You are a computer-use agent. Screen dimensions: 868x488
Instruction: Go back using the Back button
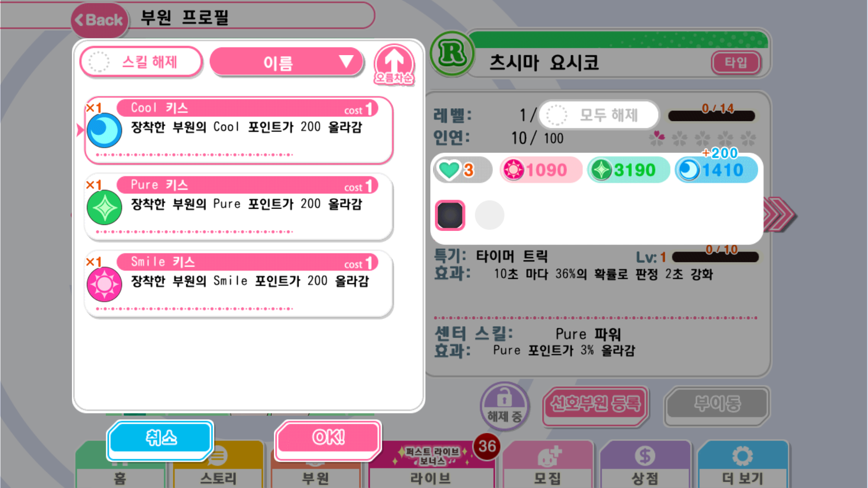click(100, 20)
